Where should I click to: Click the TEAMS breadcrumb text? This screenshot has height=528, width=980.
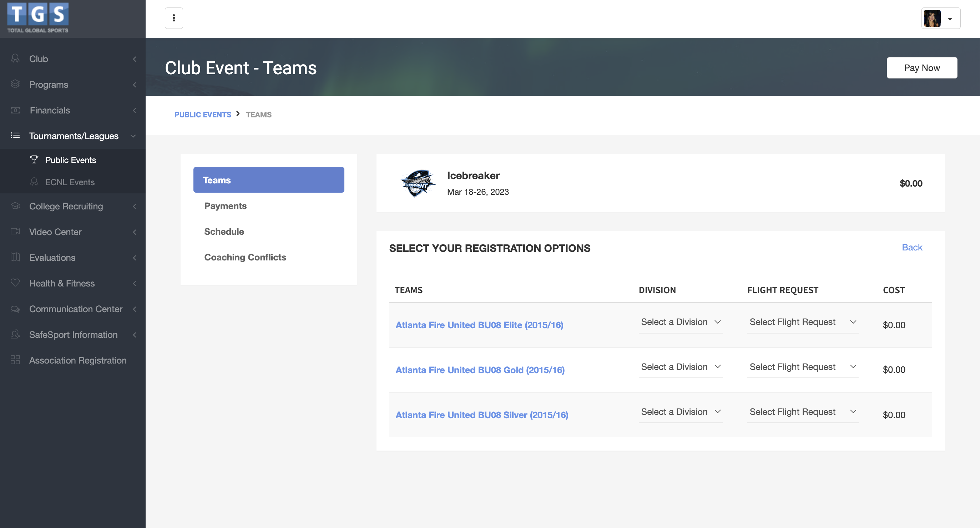[258, 115]
